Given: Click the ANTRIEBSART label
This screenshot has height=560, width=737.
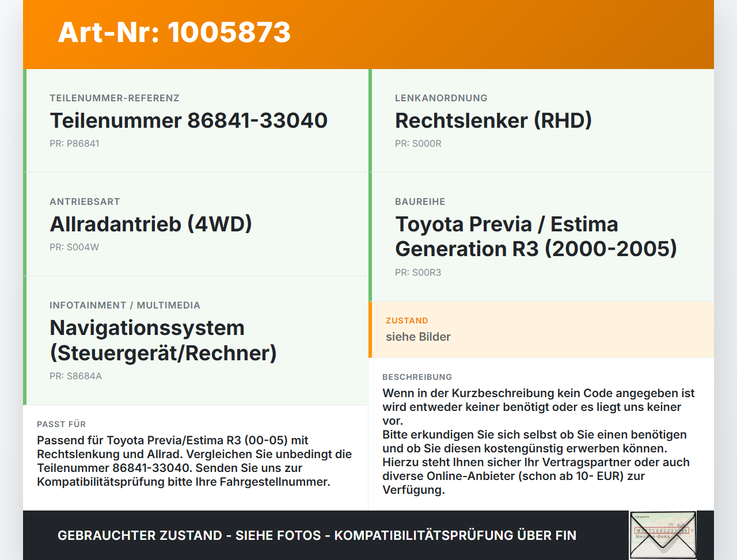Looking at the screenshot, I should 85,201.
